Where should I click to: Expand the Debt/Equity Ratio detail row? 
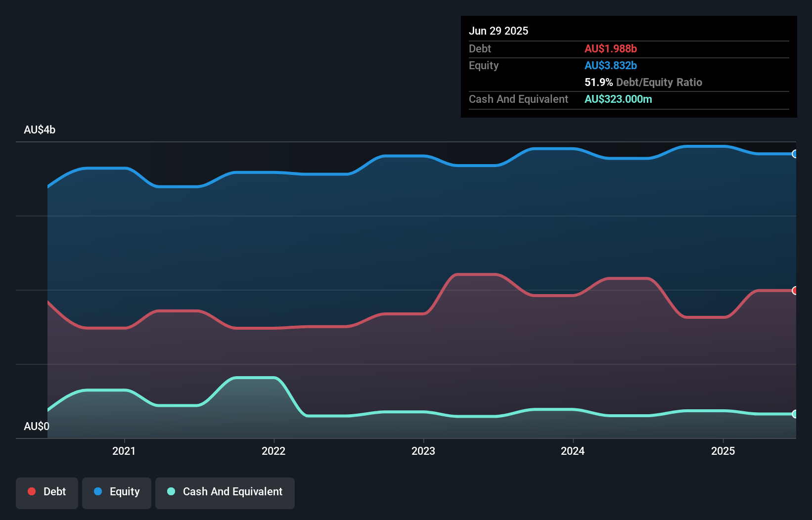tap(643, 82)
